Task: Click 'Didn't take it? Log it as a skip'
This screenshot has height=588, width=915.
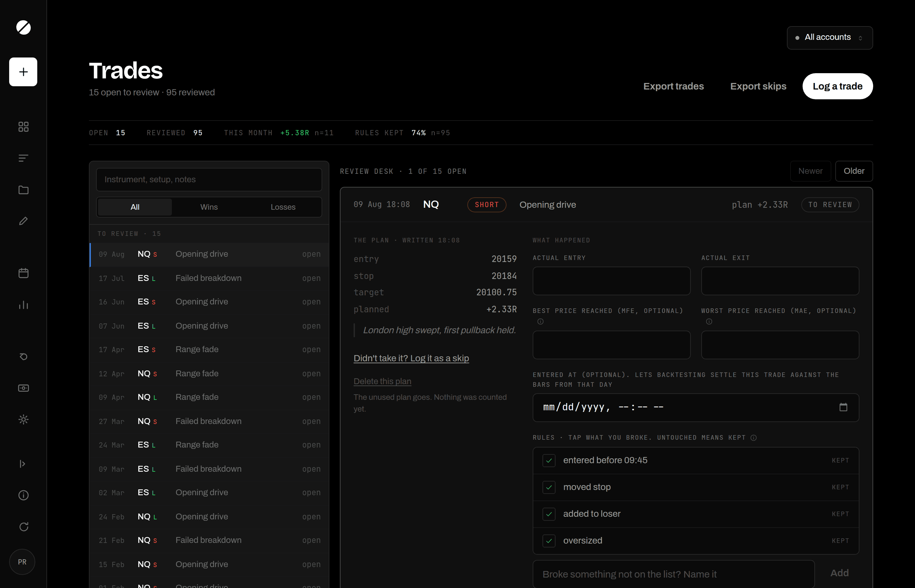Action: 411,358
